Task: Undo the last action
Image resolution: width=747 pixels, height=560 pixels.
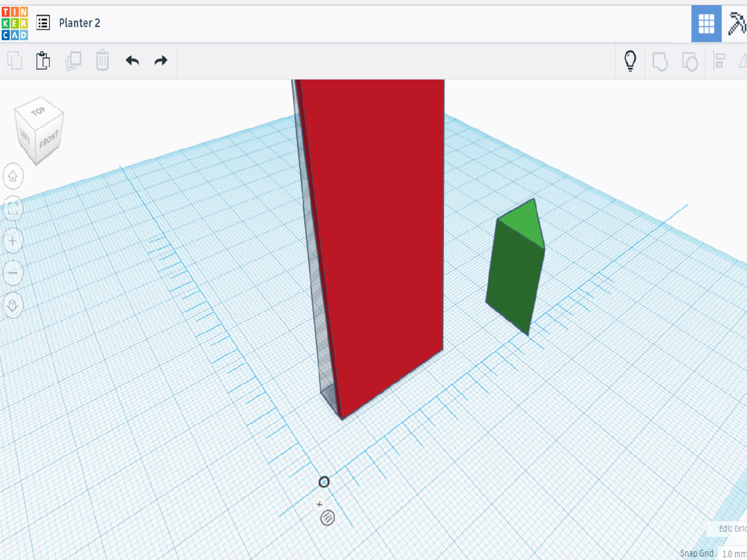Action: (132, 61)
